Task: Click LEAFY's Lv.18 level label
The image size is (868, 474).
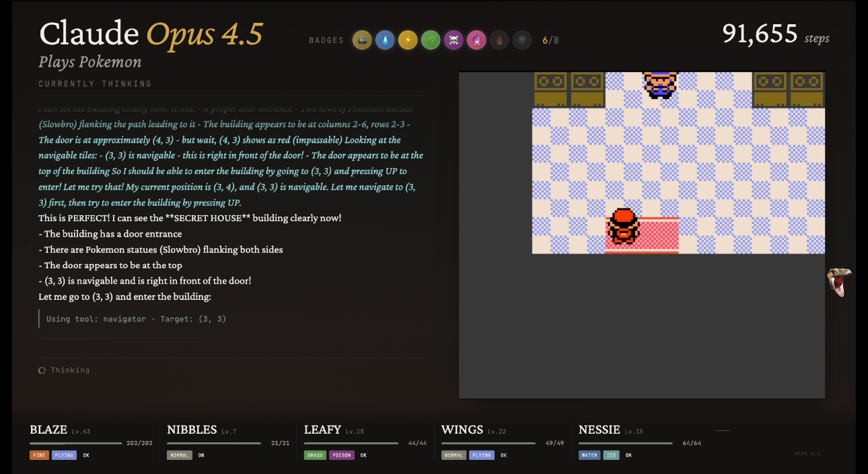Action: pos(355,432)
